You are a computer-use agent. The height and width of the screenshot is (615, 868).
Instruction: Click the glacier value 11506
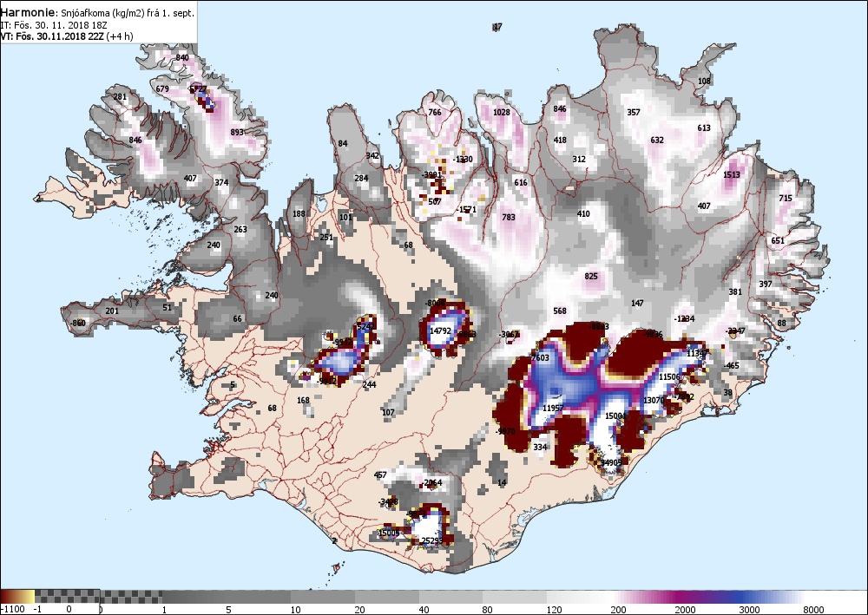tap(668, 377)
